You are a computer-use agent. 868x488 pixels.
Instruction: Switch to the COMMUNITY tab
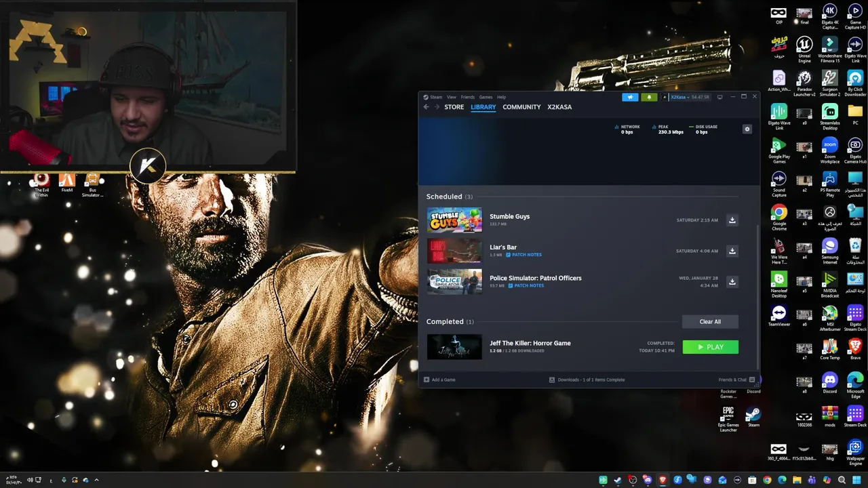pos(521,107)
